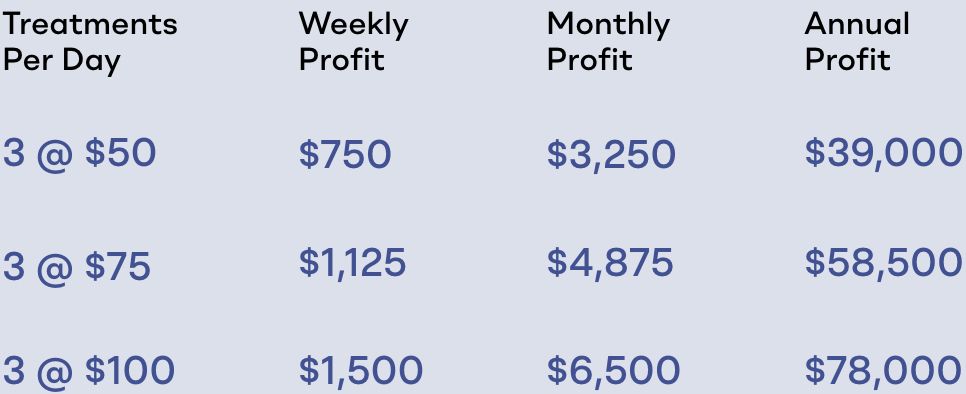
Task: Click the word Treatments in header
Action: point(90,25)
